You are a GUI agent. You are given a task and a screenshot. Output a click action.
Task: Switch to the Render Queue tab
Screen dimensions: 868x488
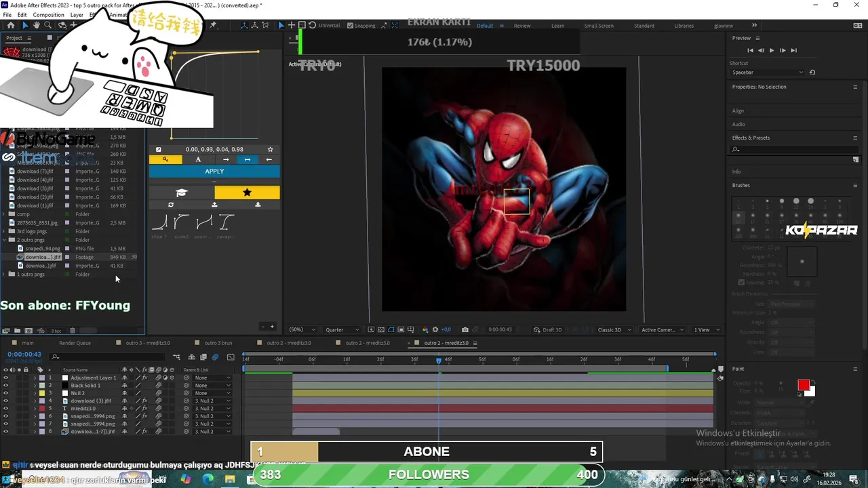pyautogui.click(x=75, y=343)
